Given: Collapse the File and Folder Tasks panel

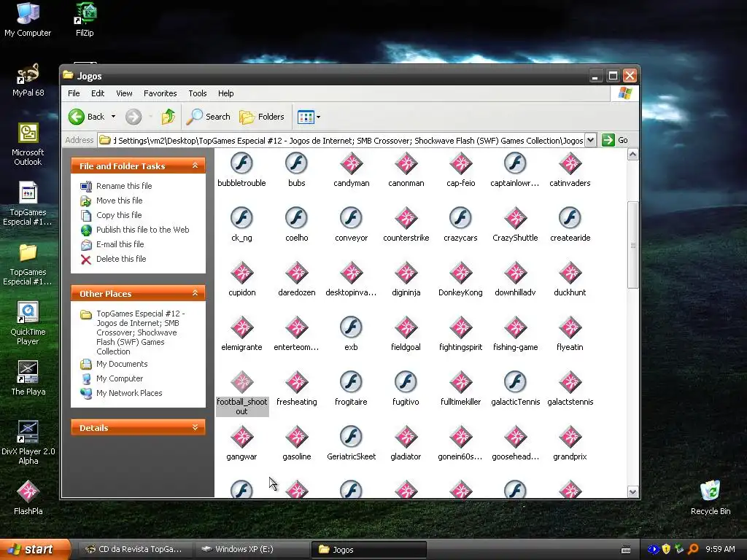Looking at the screenshot, I should [196, 166].
